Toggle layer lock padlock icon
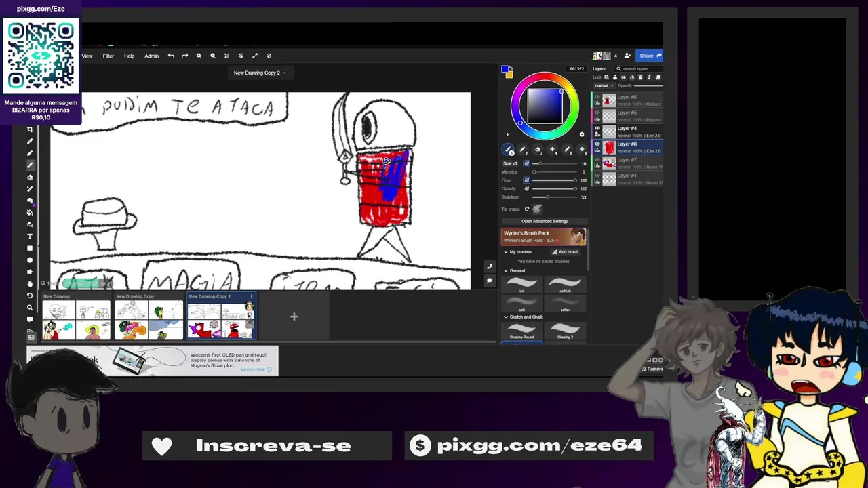 pyautogui.click(x=615, y=77)
